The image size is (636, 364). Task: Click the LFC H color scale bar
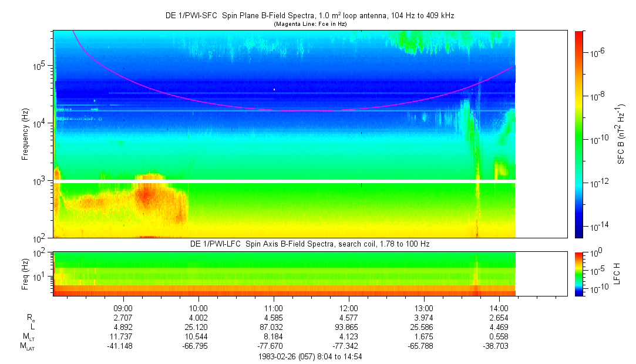point(579,273)
